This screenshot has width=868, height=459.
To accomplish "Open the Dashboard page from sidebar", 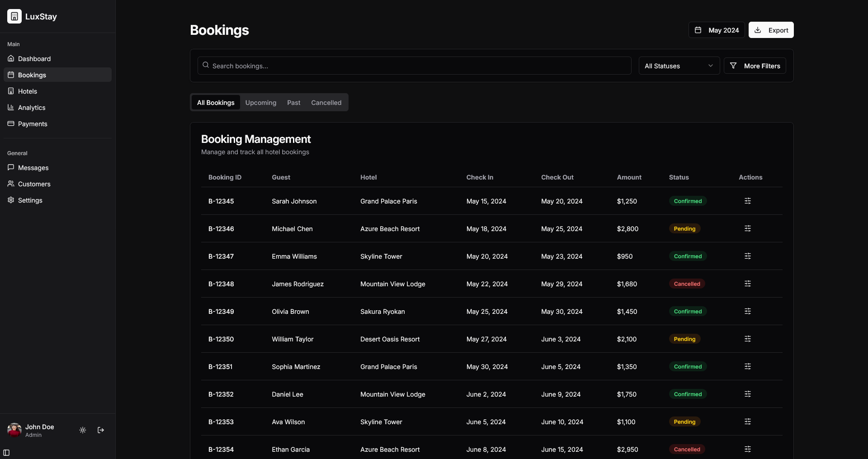I will tap(57, 58).
